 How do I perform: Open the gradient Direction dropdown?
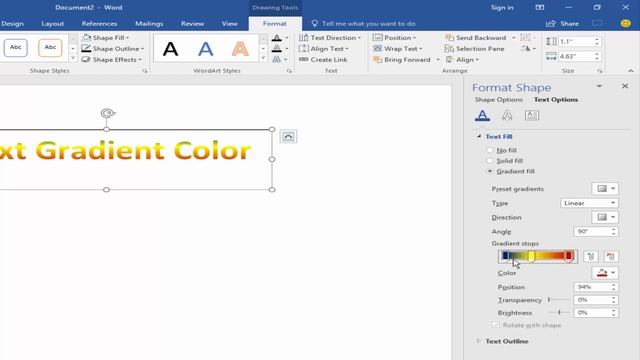click(x=605, y=217)
